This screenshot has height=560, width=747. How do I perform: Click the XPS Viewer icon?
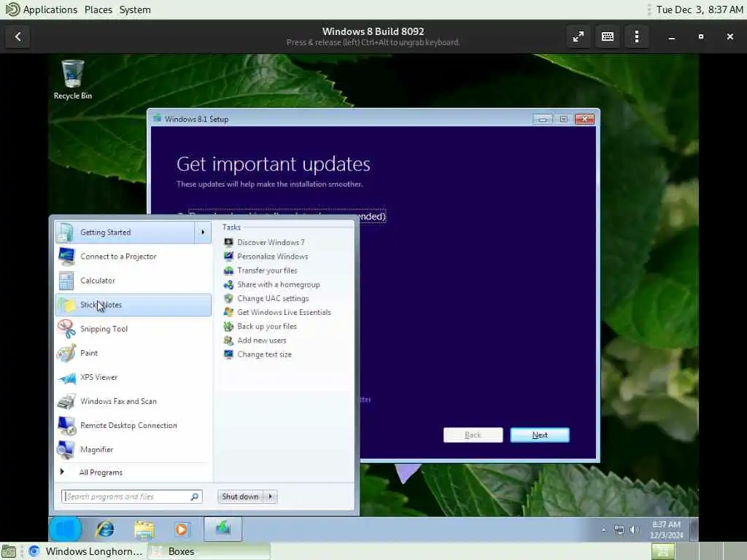pyautogui.click(x=66, y=378)
